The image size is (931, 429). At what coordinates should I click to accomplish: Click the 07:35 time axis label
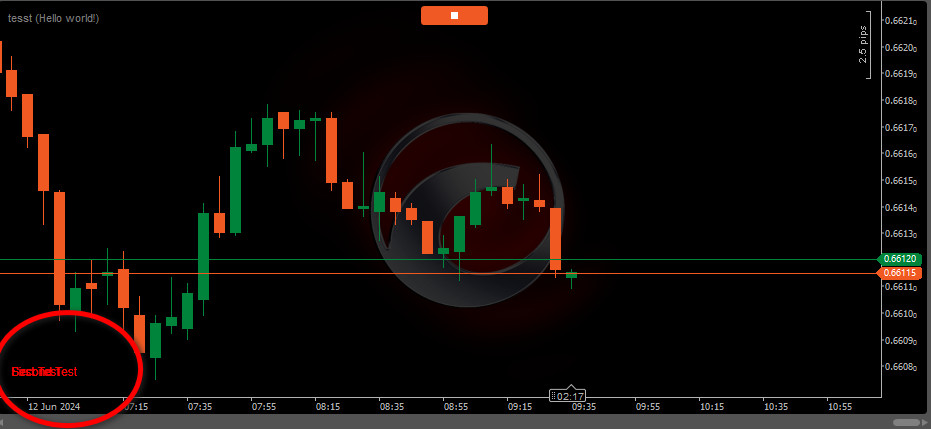200,406
